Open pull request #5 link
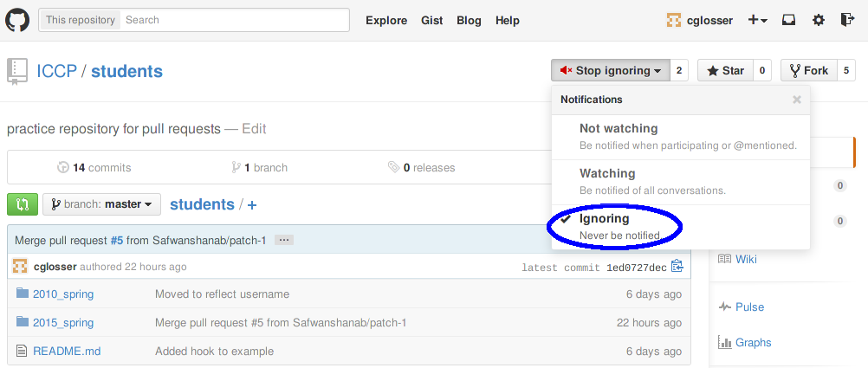The width and height of the screenshot is (868, 368). click(116, 240)
